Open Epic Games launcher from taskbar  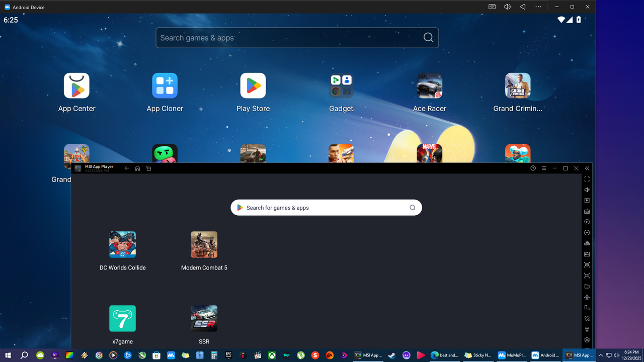[228, 355]
